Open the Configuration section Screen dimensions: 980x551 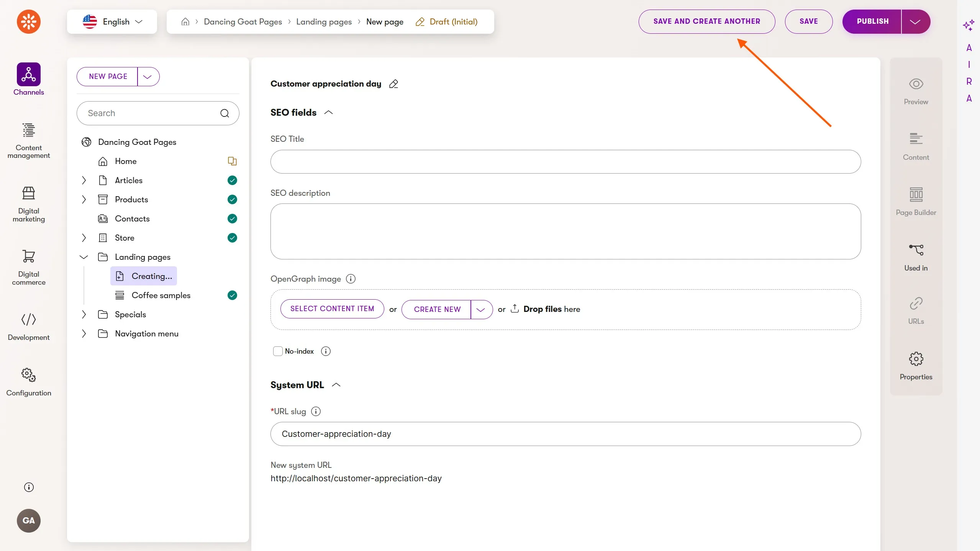(x=29, y=382)
